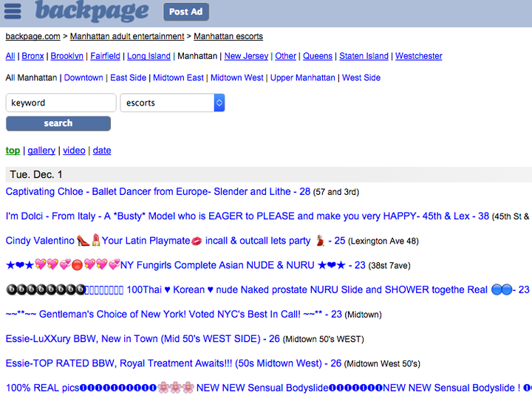Select the Fairfield region link
This screenshot has height=401, width=532.
105,56
